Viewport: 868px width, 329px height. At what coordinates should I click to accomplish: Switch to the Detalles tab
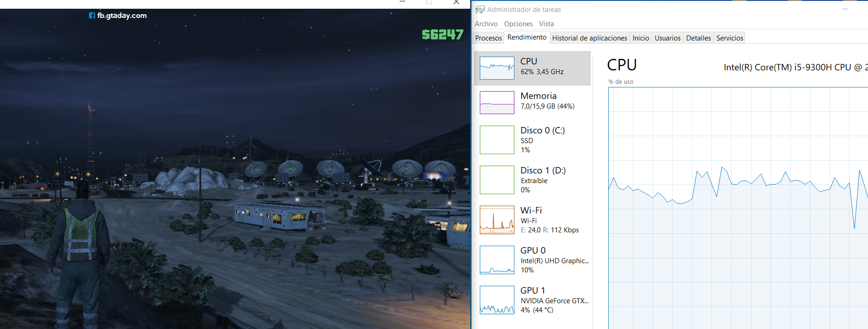coord(698,38)
